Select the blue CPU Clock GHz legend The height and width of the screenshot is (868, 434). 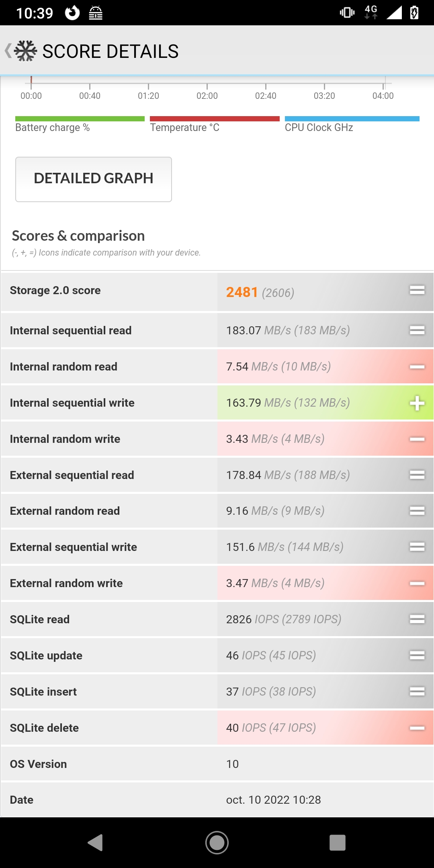click(x=352, y=119)
